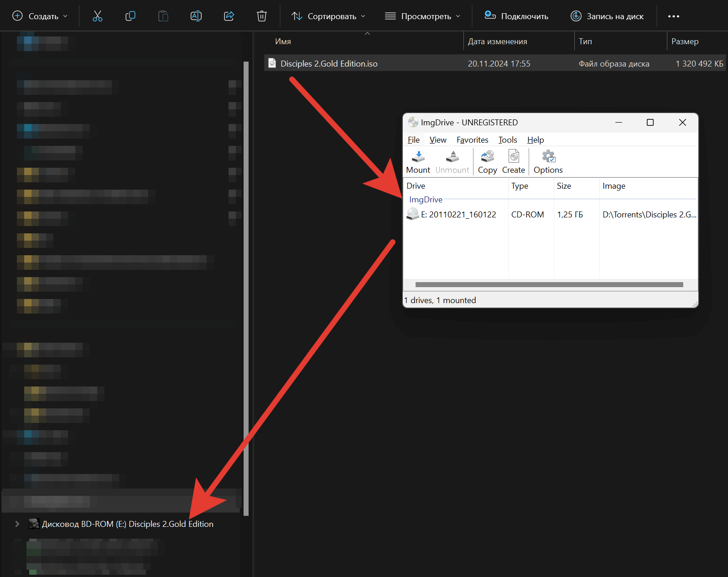Open the Создать dropdown button

[x=40, y=16]
